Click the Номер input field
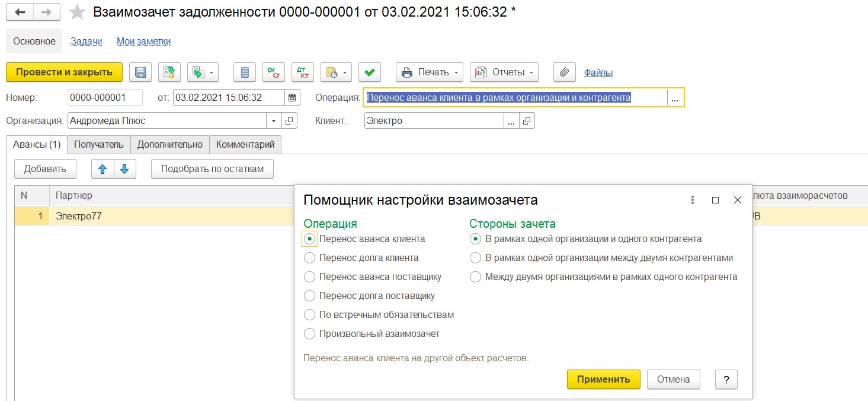The width and height of the screenshot is (868, 401). pos(105,98)
